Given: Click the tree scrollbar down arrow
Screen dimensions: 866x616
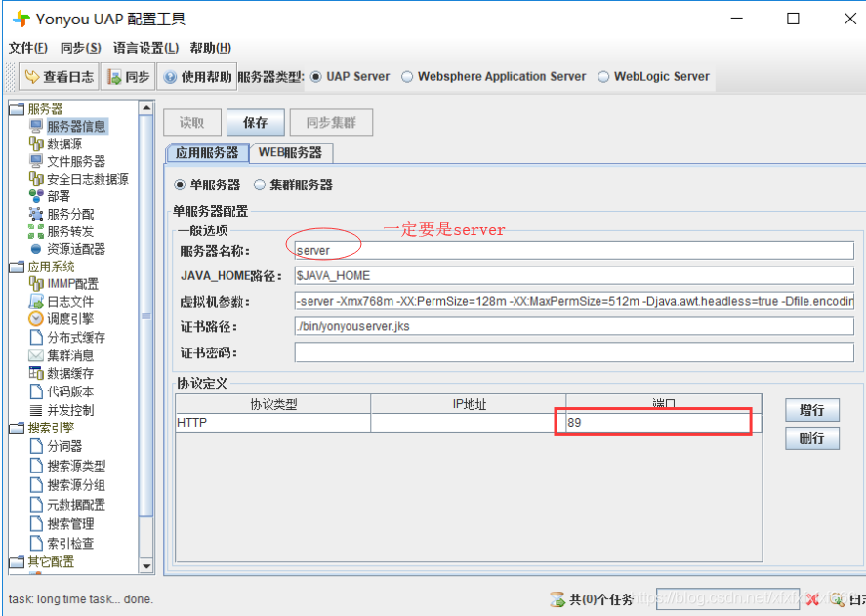Looking at the screenshot, I should [146, 566].
